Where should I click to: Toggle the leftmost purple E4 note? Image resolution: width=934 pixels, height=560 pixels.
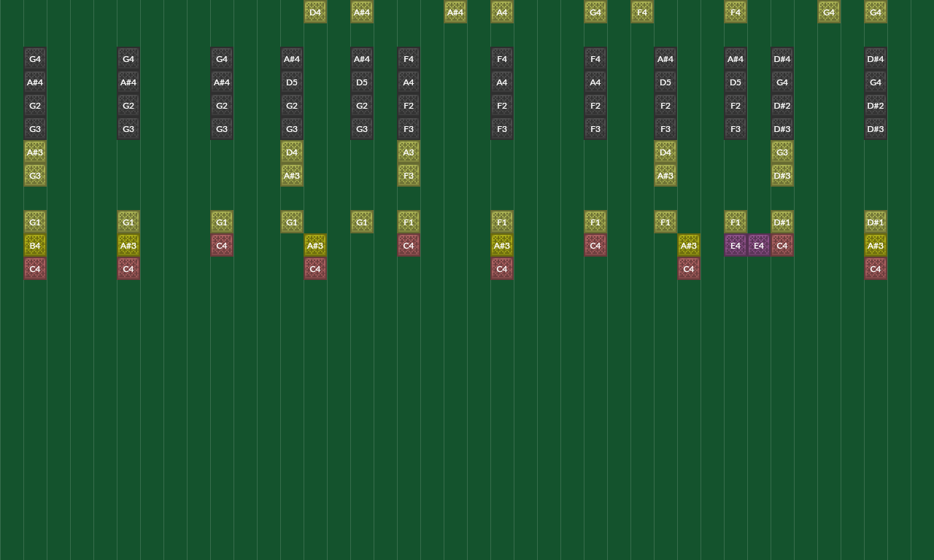coord(736,245)
